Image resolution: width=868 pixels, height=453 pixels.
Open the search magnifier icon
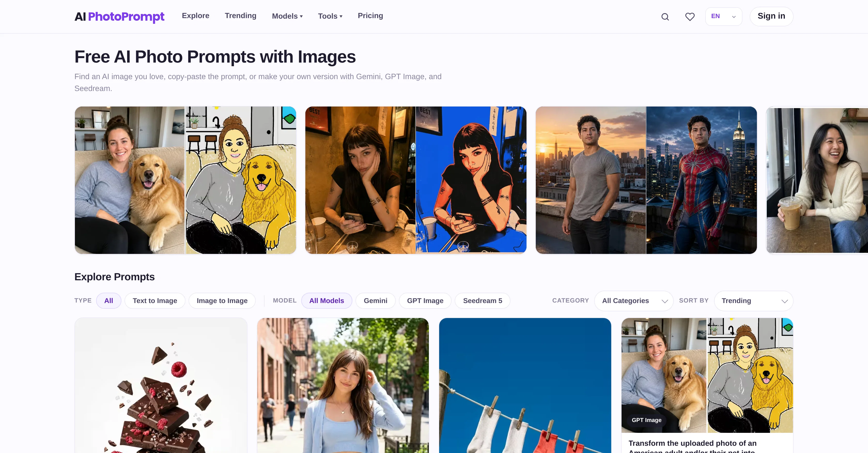tap(665, 17)
